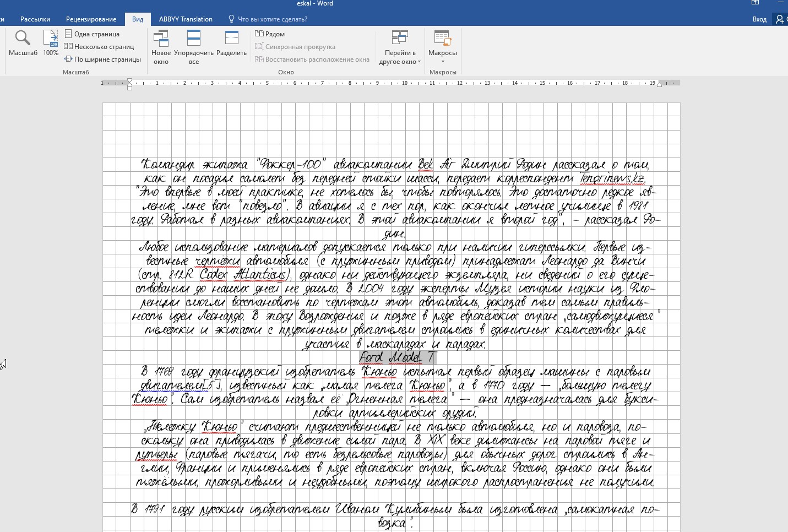Set zoom to 100%
Viewport: 788px width, 532px height.
click(51, 43)
